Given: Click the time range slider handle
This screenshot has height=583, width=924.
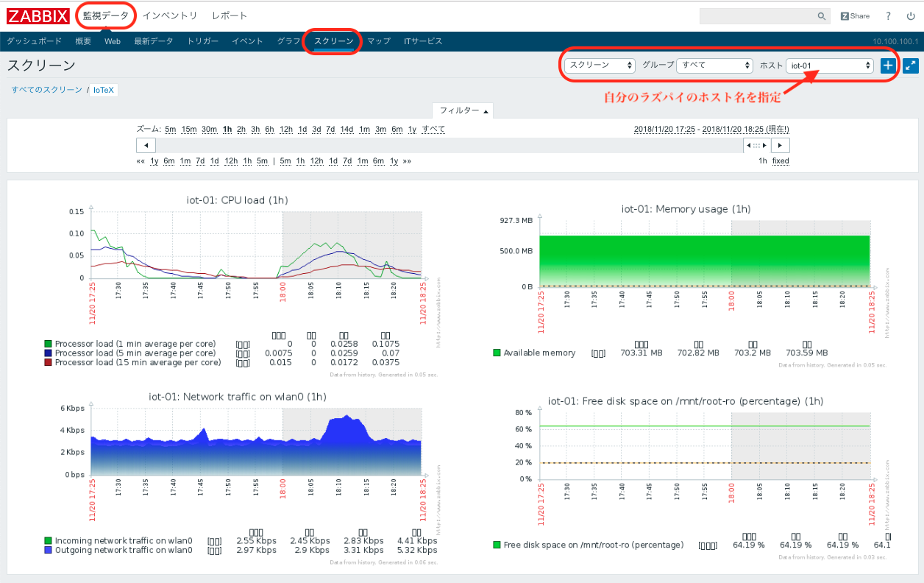Looking at the screenshot, I should point(756,145).
